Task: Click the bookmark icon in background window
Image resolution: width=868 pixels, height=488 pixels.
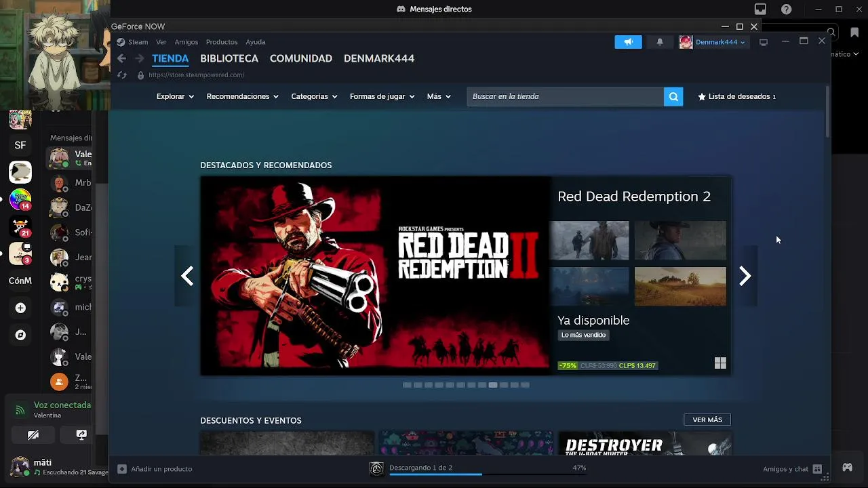Action: (x=854, y=33)
